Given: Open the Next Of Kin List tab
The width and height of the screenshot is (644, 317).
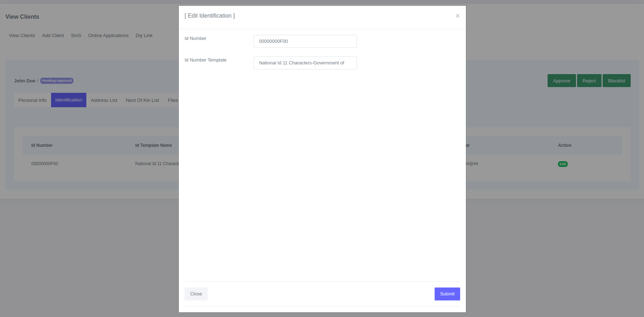Looking at the screenshot, I should (142, 100).
